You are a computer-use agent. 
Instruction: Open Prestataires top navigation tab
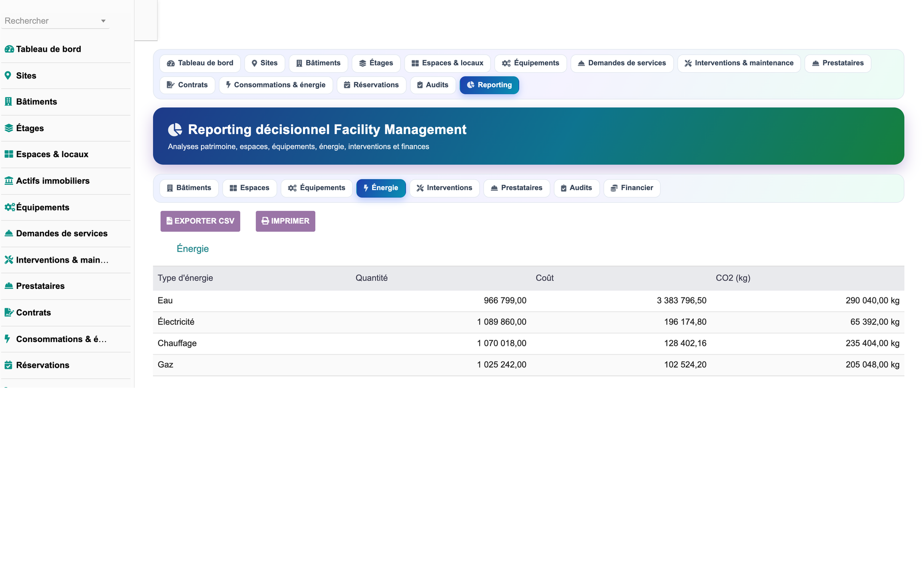tap(838, 63)
